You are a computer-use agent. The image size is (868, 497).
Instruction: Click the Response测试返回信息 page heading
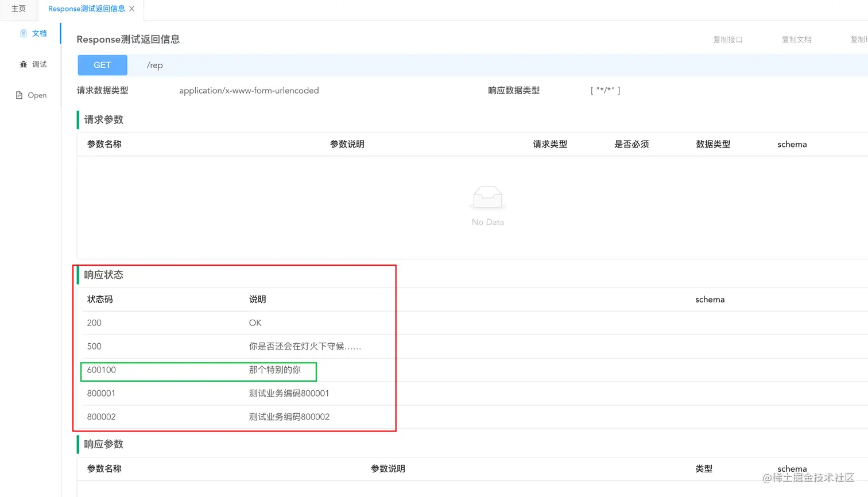128,39
